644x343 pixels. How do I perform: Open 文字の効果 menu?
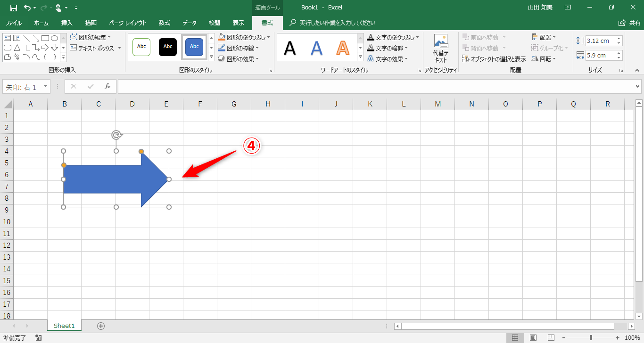[388, 59]
